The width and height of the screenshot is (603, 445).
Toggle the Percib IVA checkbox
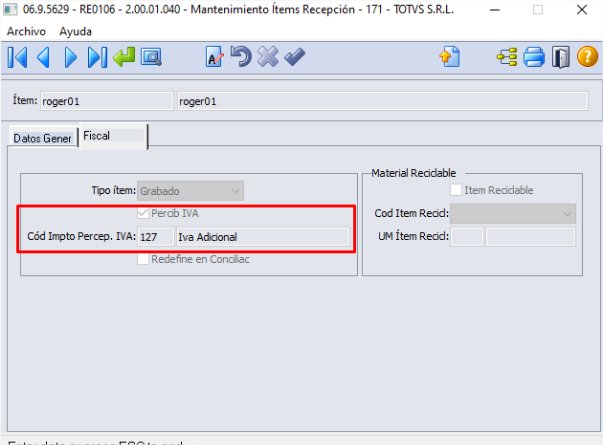point(143,213)
